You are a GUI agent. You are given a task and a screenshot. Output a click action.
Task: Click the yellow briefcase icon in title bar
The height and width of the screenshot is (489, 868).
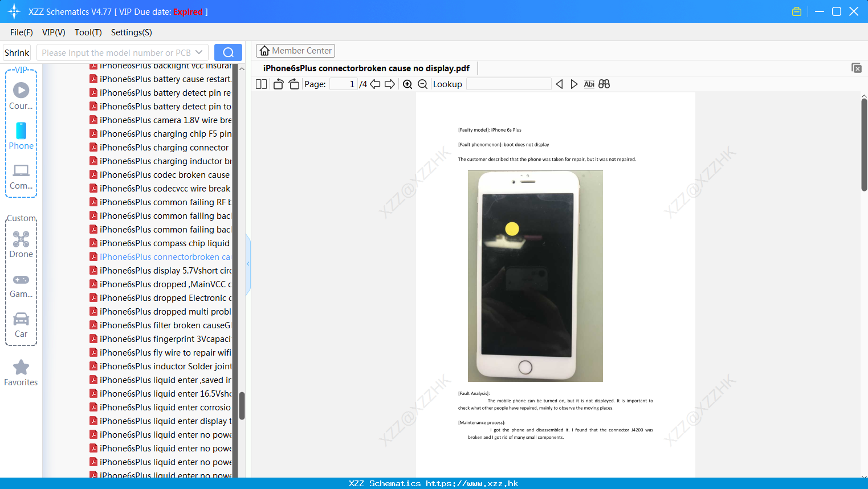click(797, 11)
